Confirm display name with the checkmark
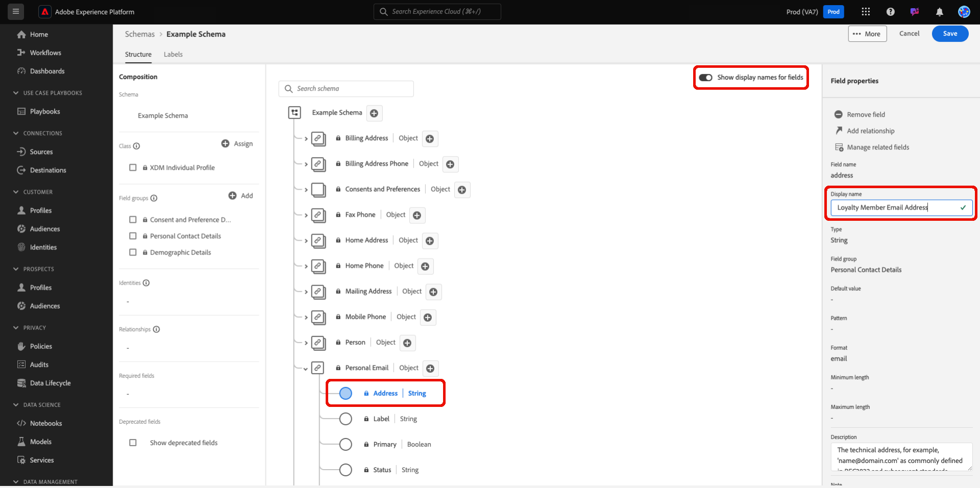The width and height of the screenshot is (980, 488). [963, 208]
